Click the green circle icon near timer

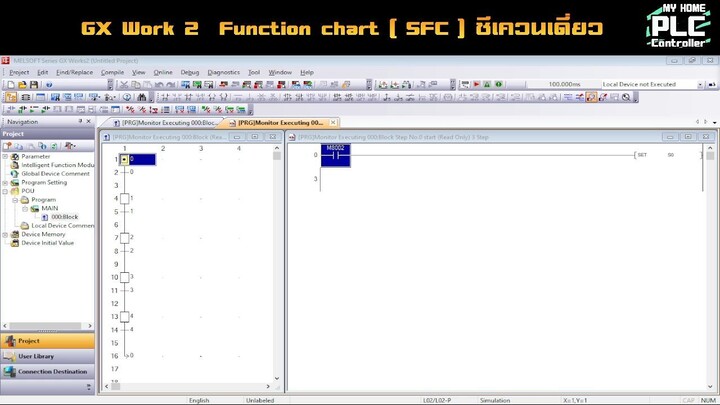coord(499,84)
